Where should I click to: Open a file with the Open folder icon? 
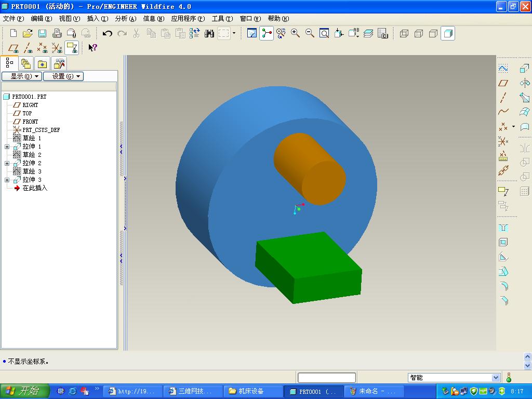pos(28,33)
